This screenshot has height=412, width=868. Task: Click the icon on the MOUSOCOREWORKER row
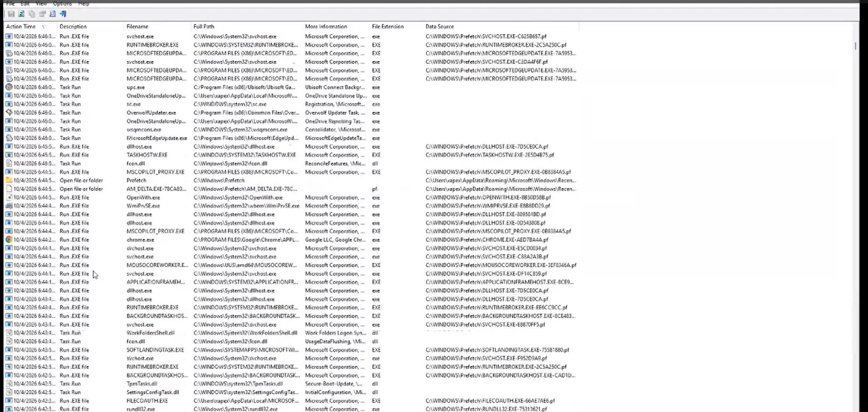(x=9, y=265)
